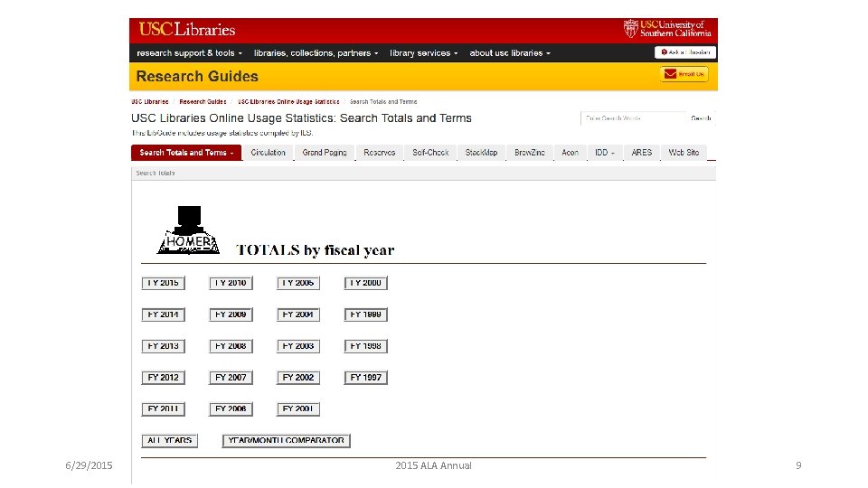
Task: Open FY 1998 totals
Action: [x=366, y=346]
